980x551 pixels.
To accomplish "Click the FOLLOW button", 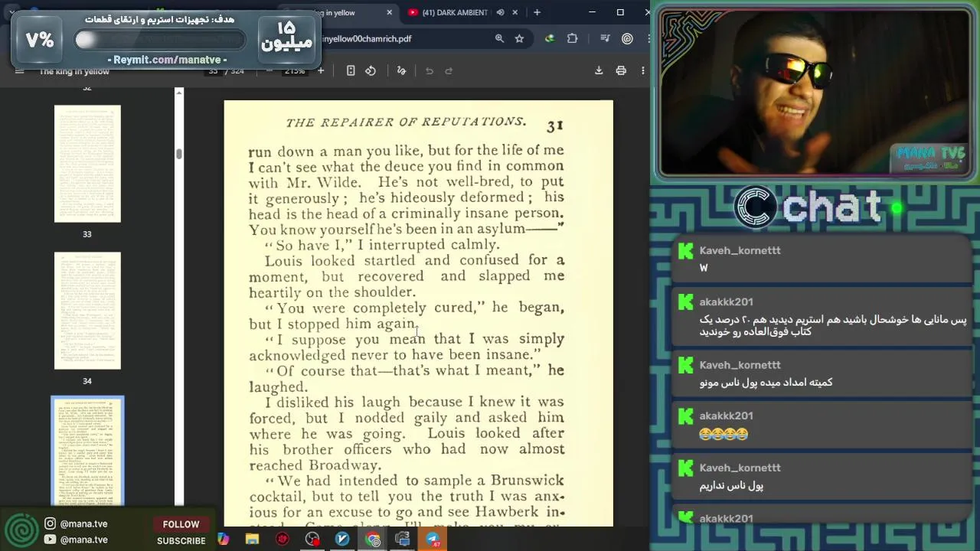I will pos(181,524).
